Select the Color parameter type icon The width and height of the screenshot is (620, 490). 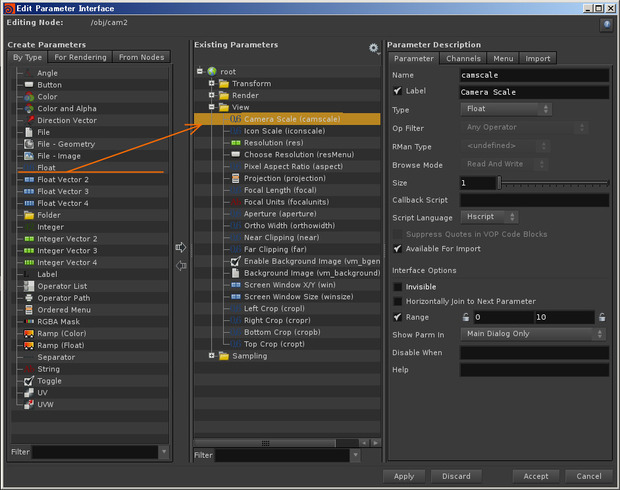pyautogui.click(x=29, y=96)
